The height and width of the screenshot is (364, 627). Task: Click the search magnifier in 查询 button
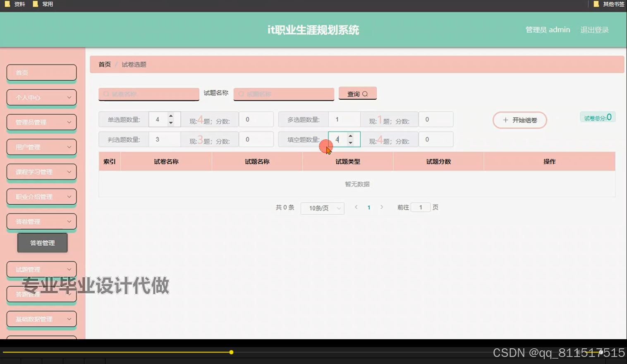click(366, 93)
